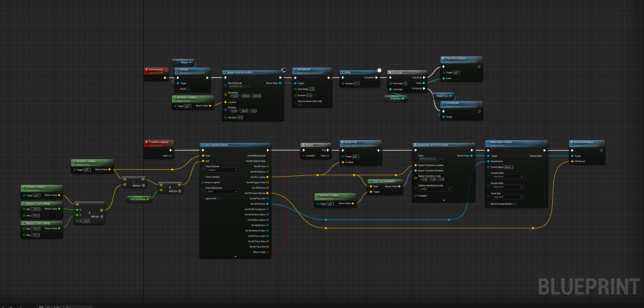Viewport: 644px width, 308px height.
Task: Open the Class BP VFX Ice Shard dropdown
Action: click(427, 159)
